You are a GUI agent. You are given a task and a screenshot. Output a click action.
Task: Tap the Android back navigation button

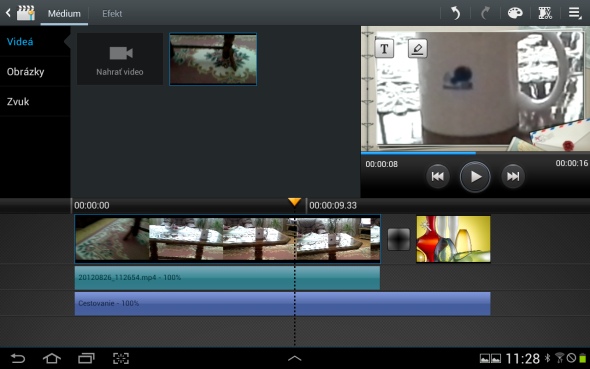[x=18, y=358]
